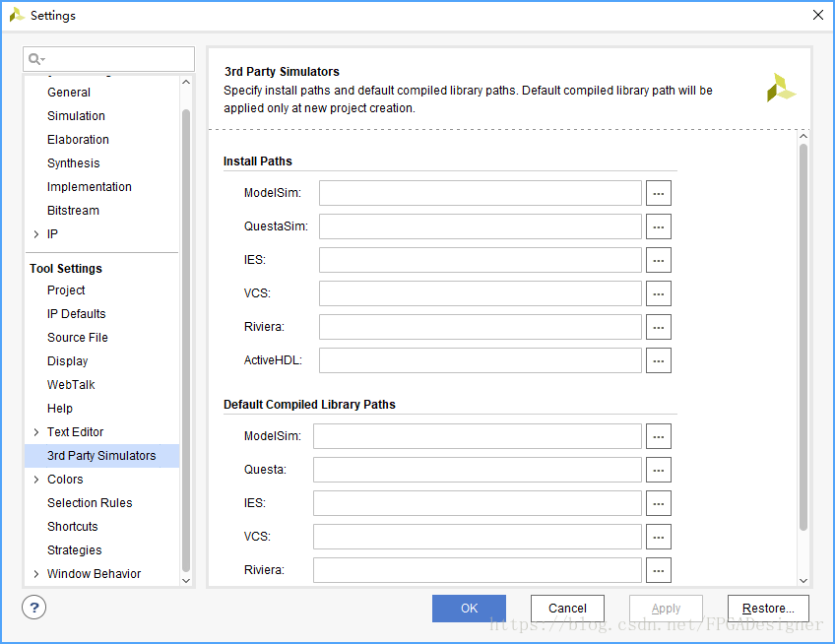Expand the Text Editor settings node

pyautogui.click(x=35, y=432)
